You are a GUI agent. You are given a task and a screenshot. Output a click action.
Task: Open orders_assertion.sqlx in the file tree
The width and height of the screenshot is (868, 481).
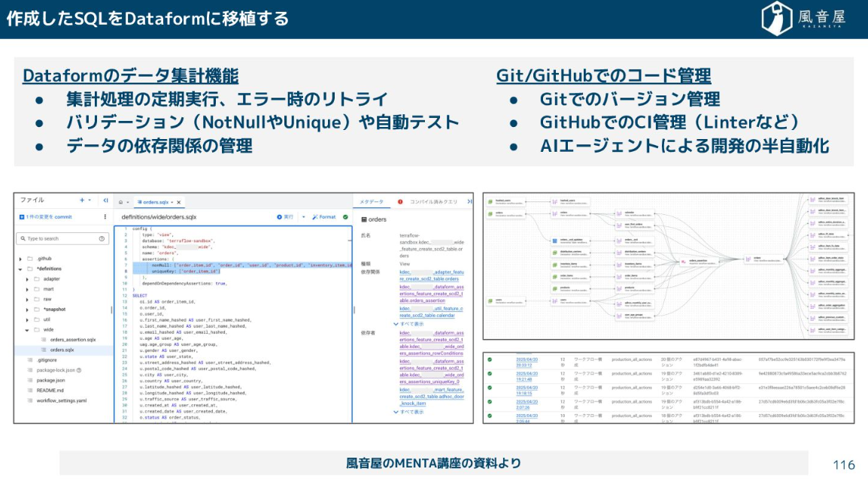pyautogui.click(x=73, y=340)
